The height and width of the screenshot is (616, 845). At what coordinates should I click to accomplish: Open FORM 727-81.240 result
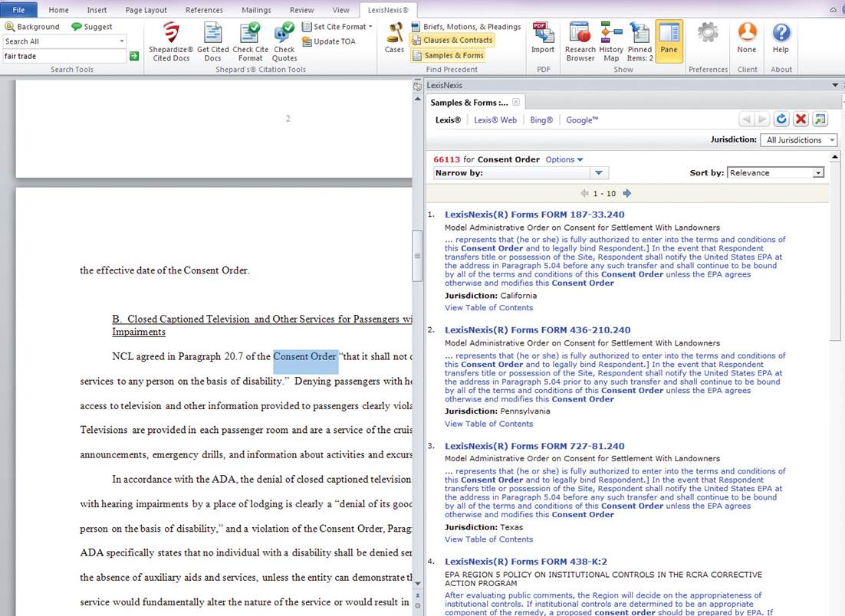click(x=534, y=446)
